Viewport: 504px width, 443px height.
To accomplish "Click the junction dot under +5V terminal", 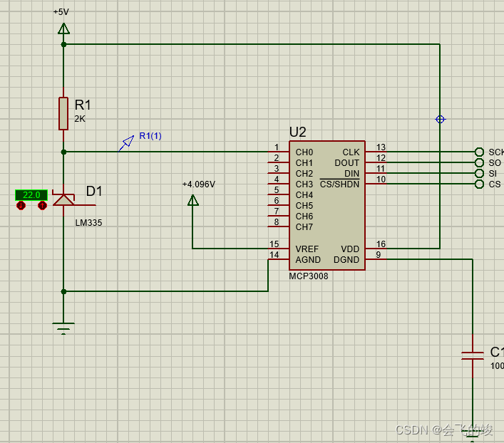I will (63, 44).
